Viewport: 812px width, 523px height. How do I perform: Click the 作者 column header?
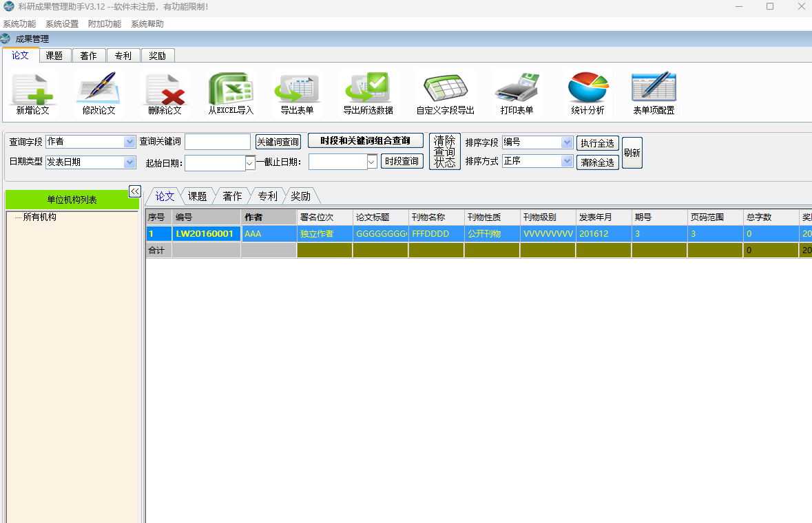pos(269,217)
